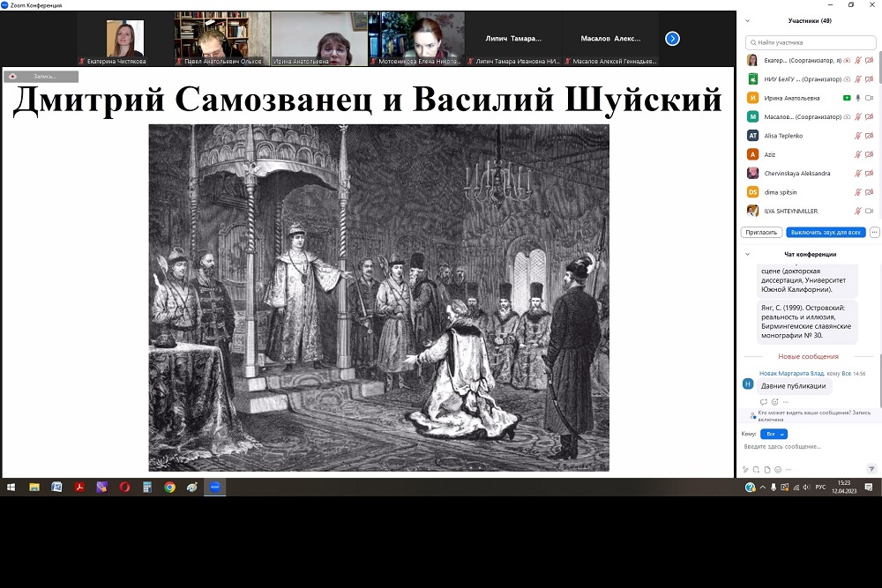Unmute Alisa Teplenko's microphone
The image size is (882, 588).
[x=857, y=136]
